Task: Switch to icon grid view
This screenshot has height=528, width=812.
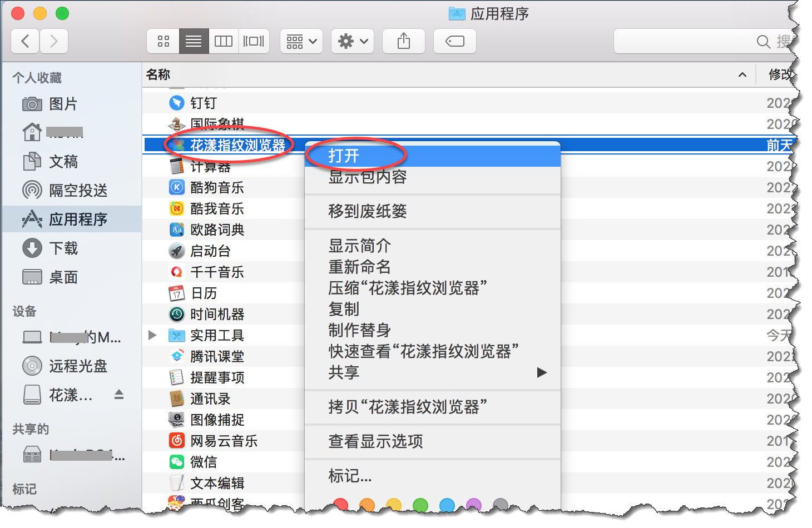Action: click(164, 41)
